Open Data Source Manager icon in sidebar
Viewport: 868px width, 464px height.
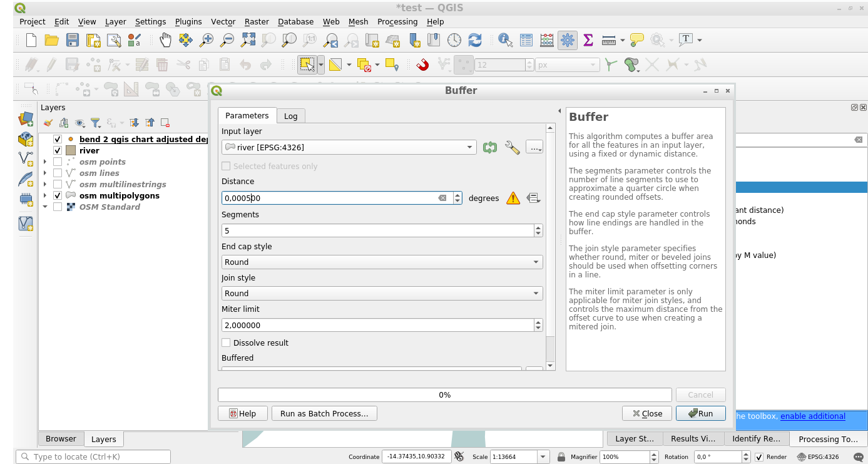tap(26, 118)
